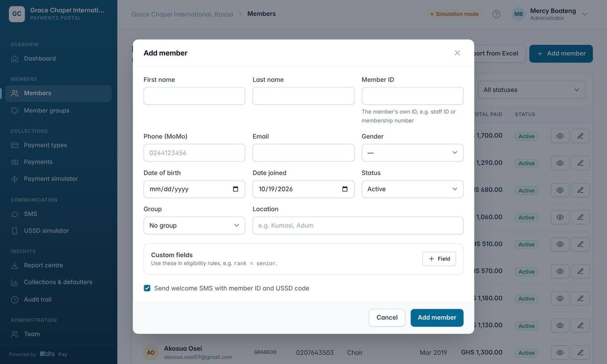Screen dimensions: 607x364
Task: Click the GC portal logo
Action: (x=17, y=14)
